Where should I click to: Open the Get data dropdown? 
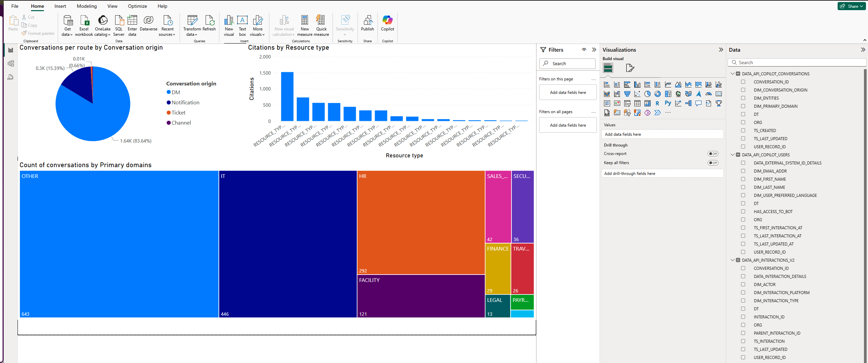click(x=68, y=26)
